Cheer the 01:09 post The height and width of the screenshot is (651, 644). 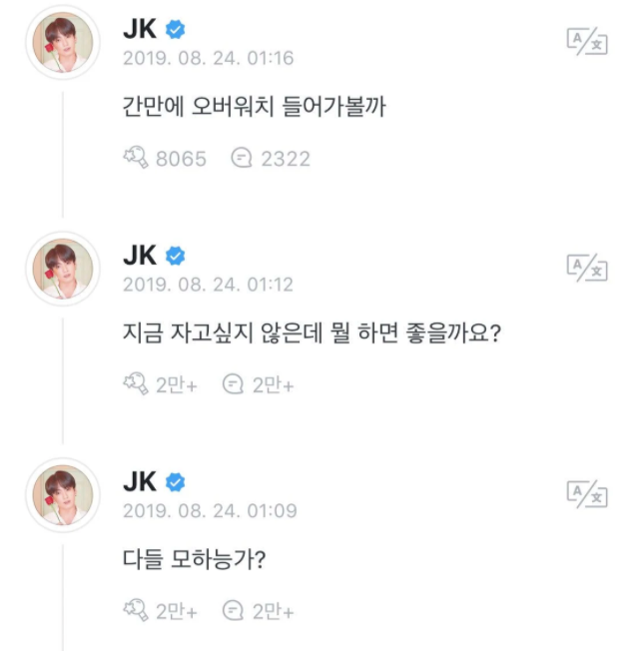[136, 610]
